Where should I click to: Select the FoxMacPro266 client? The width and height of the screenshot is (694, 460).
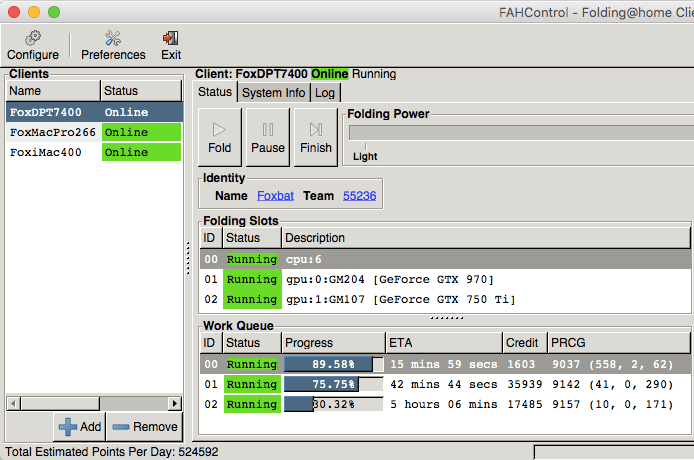pos(94,132)
